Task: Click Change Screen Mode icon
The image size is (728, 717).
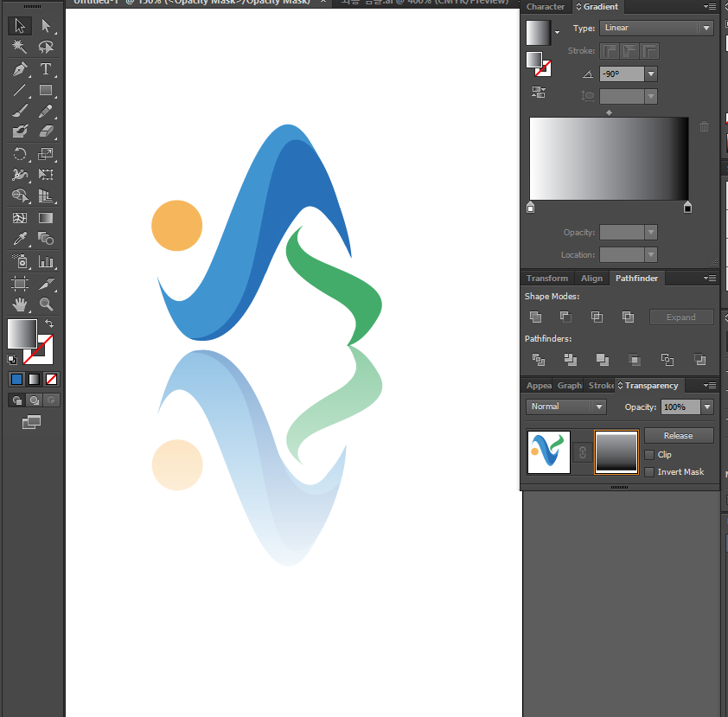Action: tap(32, 422)
